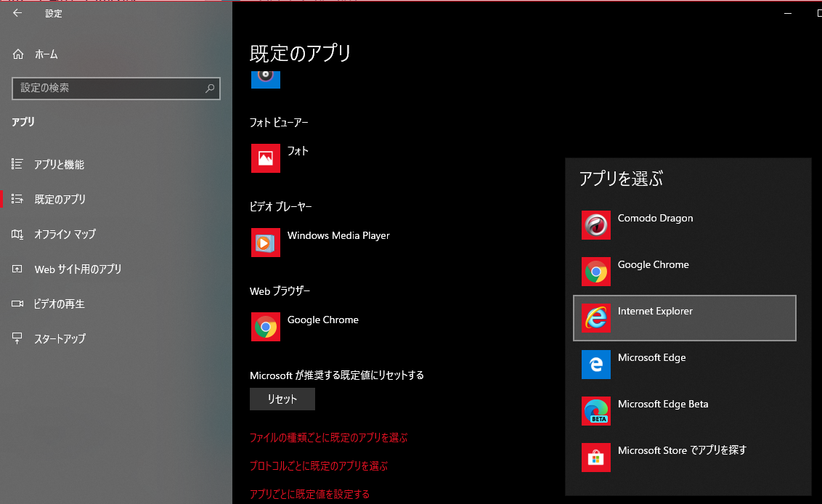This screenshot has width=822, height=504.
Task: Choose the Google Chrome icon in popup
Action: point(596,272)
